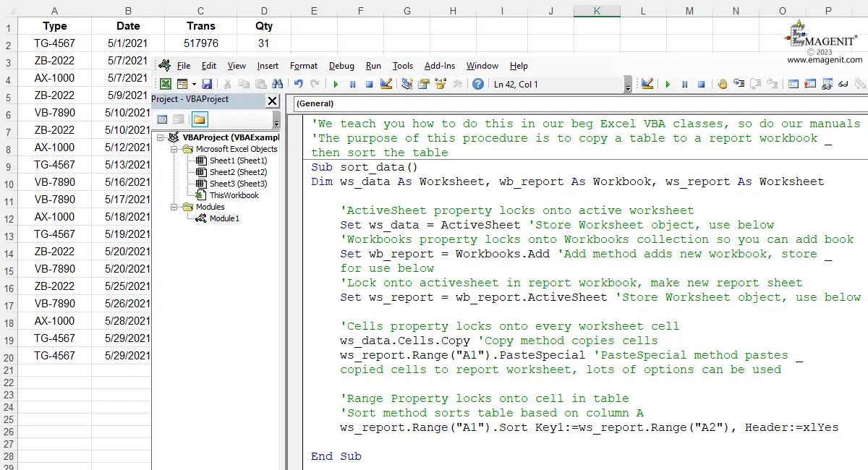Select Sheet2 (Sheet2) in project tree
The image size is (868, 470).
237,172
